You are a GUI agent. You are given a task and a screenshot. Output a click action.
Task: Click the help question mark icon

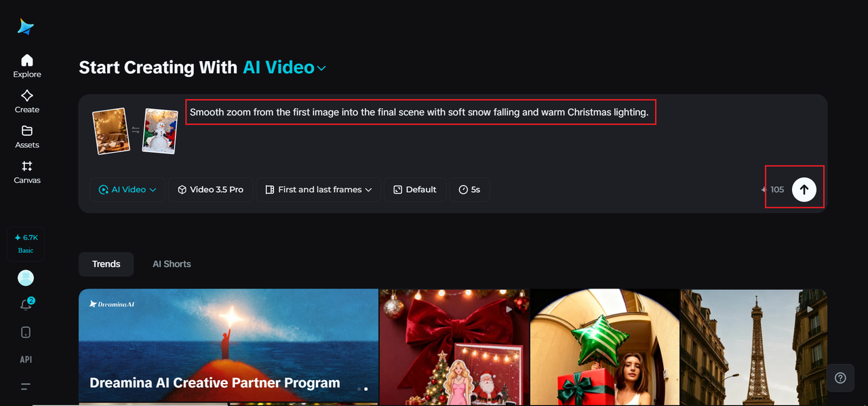(x=840, y=377)
